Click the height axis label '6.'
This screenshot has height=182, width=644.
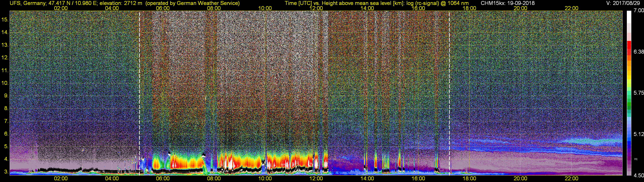(x=6, y=134)
